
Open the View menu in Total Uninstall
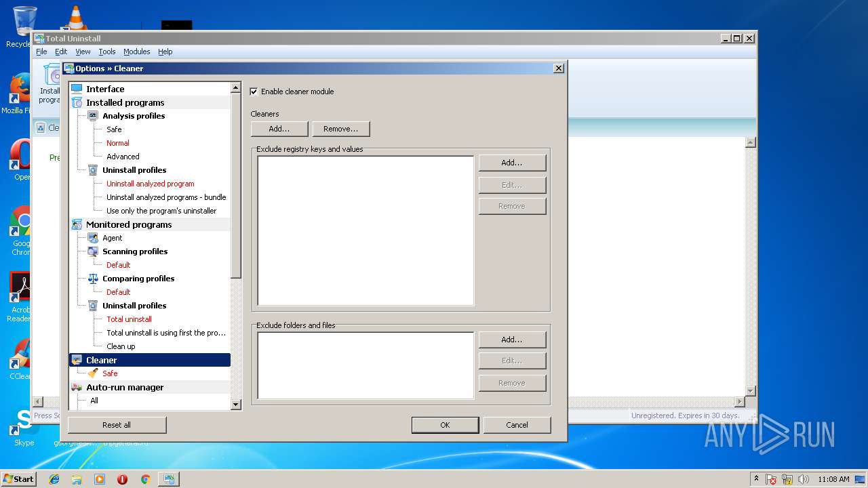83,52
